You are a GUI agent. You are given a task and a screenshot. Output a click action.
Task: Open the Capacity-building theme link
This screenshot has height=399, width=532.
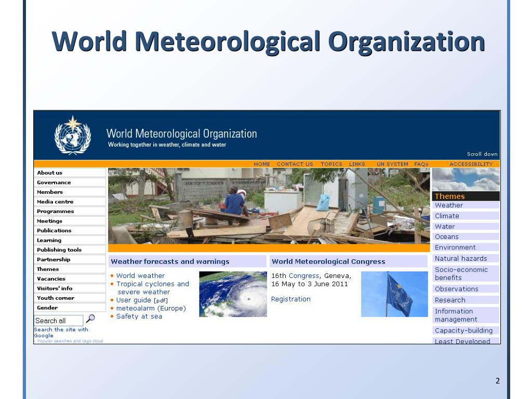[465, 330]
